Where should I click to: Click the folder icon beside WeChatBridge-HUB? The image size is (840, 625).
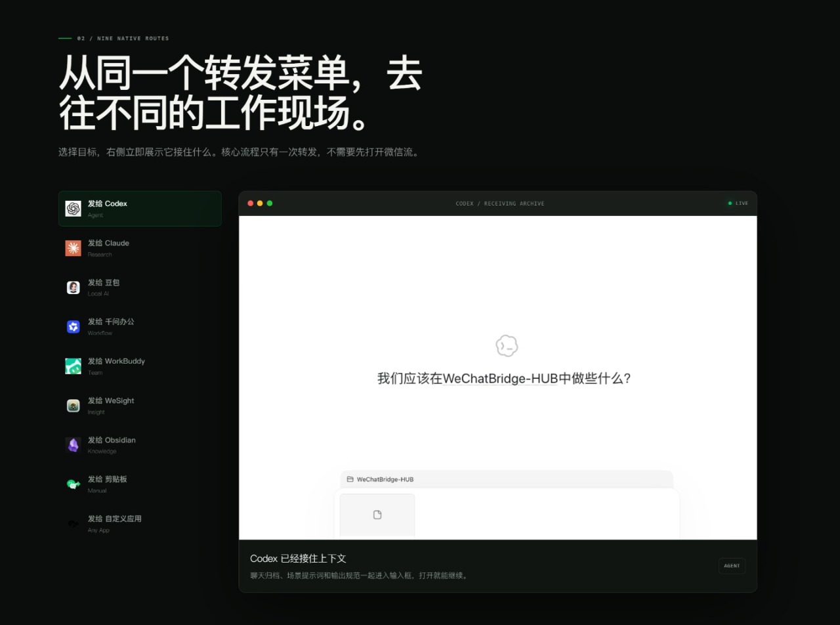(350, 479)
